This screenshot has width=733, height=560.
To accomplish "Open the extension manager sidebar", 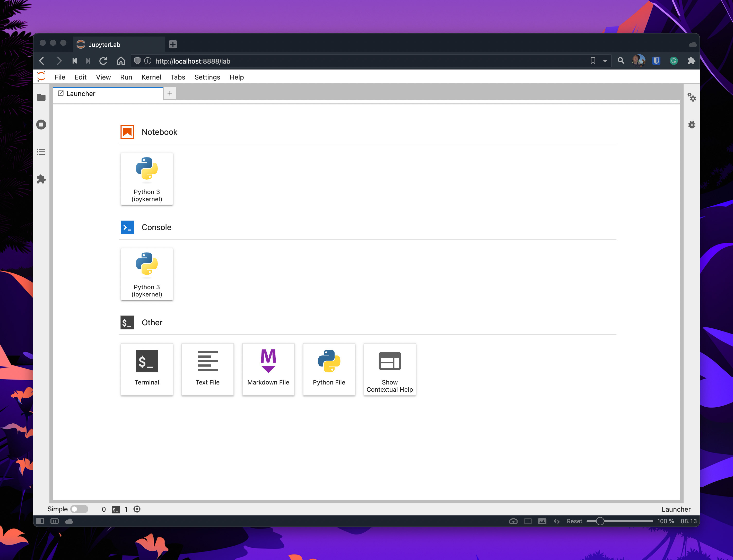I will pos(41,179).
